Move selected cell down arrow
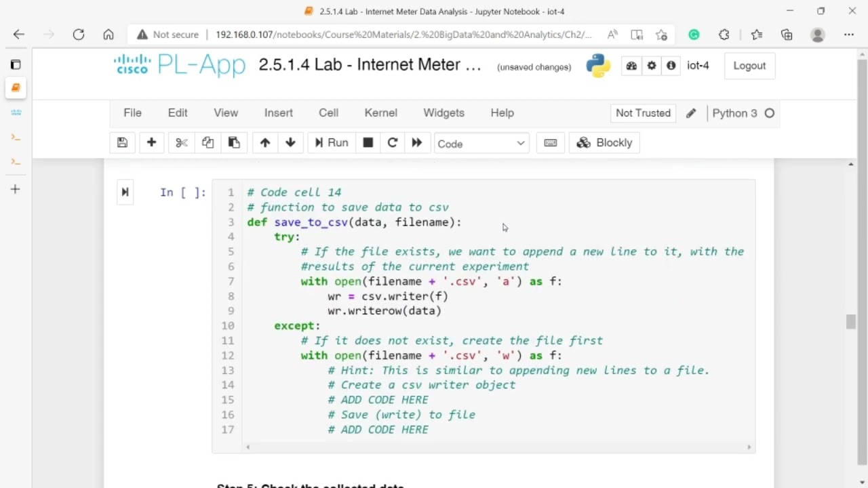Viewport: 868px width, 488px height. (x=290, y=143)
